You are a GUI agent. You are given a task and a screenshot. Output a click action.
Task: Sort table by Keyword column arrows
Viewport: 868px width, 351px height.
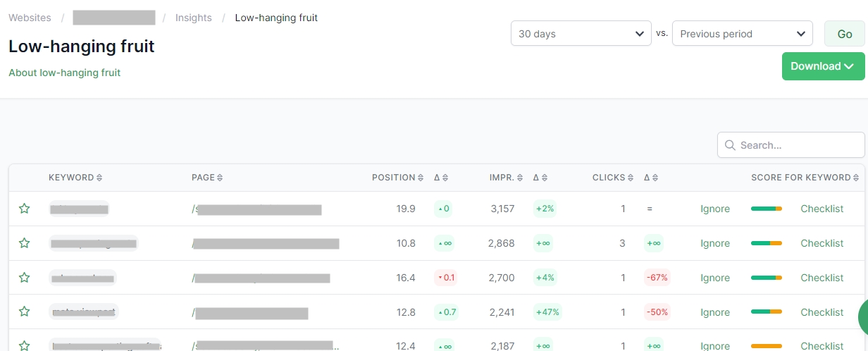(99, 178)
